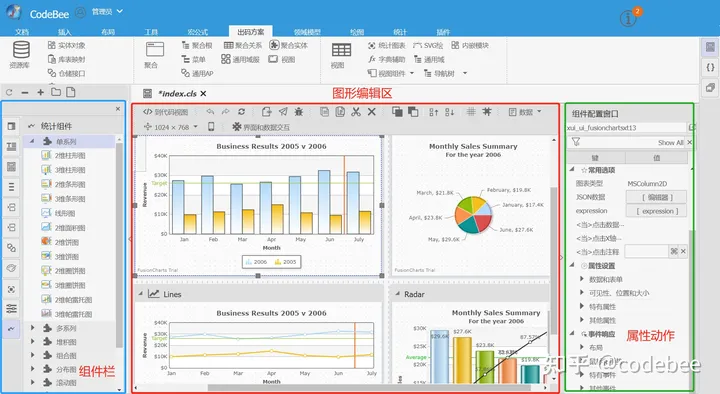Screen dimensions: 720x394
Task: Click the cut scissors icon in editor toolbar
Action: point(356,112)
